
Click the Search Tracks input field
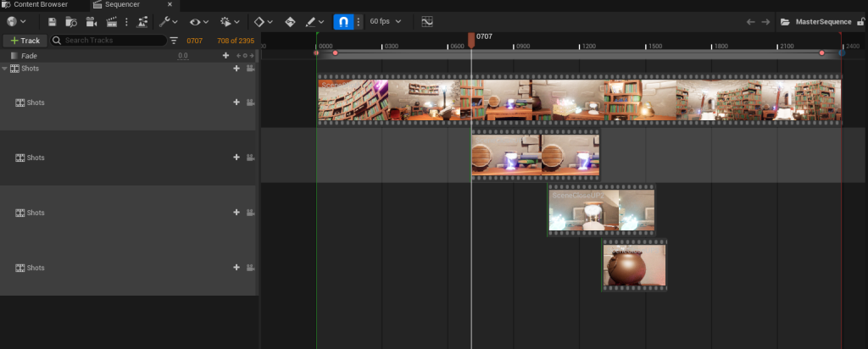click(110, 41)
